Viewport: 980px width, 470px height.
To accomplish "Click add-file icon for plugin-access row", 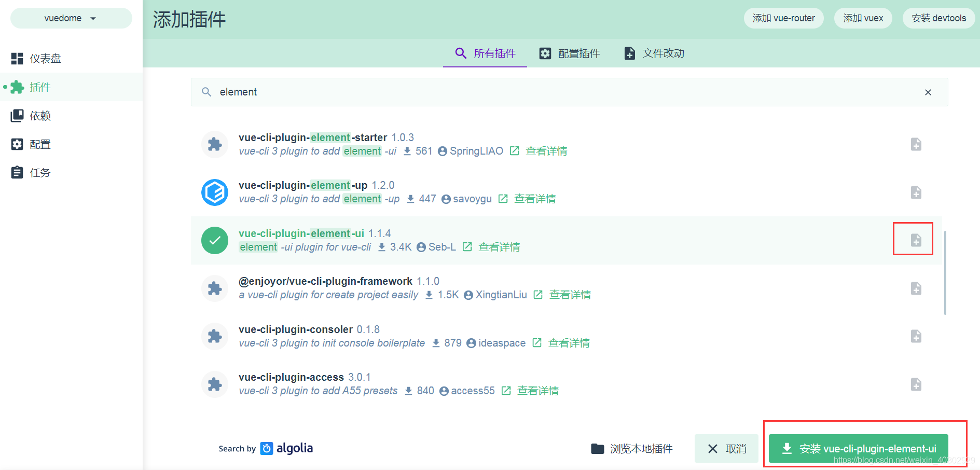I will pyautogui.click(x=916, y=384).
